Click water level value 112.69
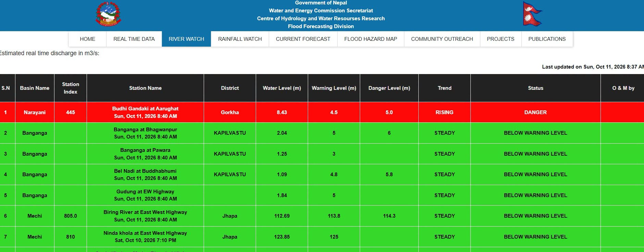Viewport: 644px width, 252px height. click(282, 216)
